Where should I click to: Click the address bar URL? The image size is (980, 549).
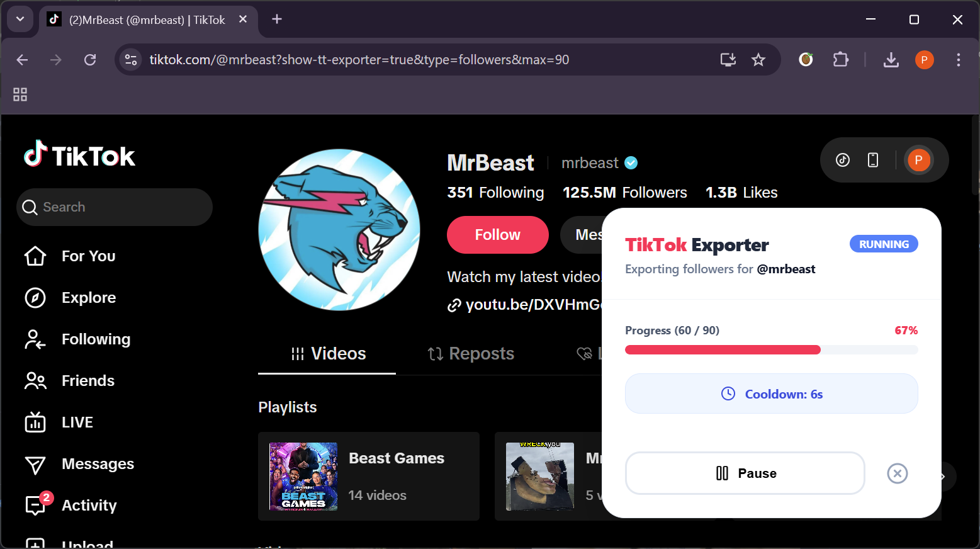click(359, 60)
